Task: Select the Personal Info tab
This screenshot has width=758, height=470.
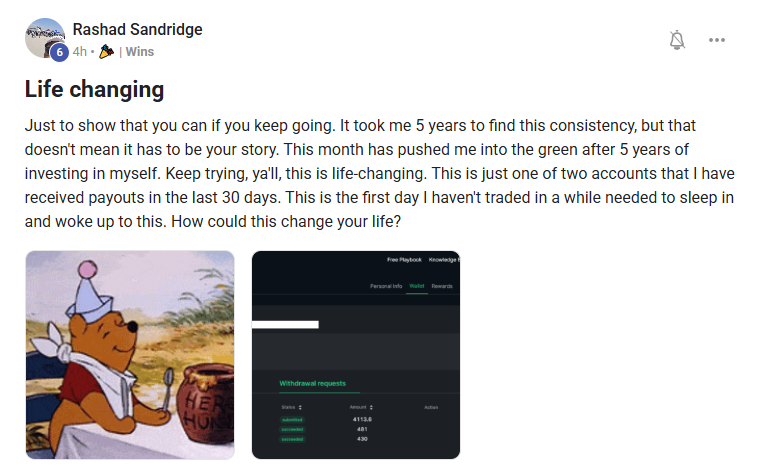Action: click(386, 286)
